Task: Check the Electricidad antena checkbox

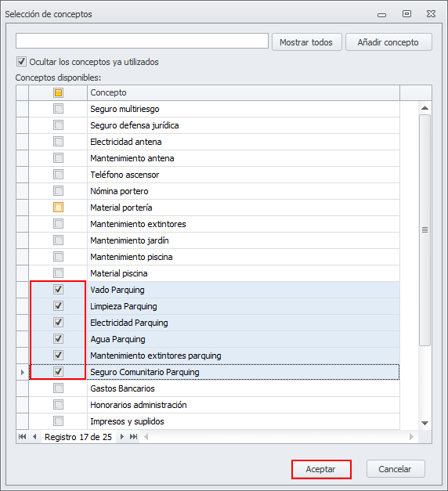Action: click(x=58, y=142)
